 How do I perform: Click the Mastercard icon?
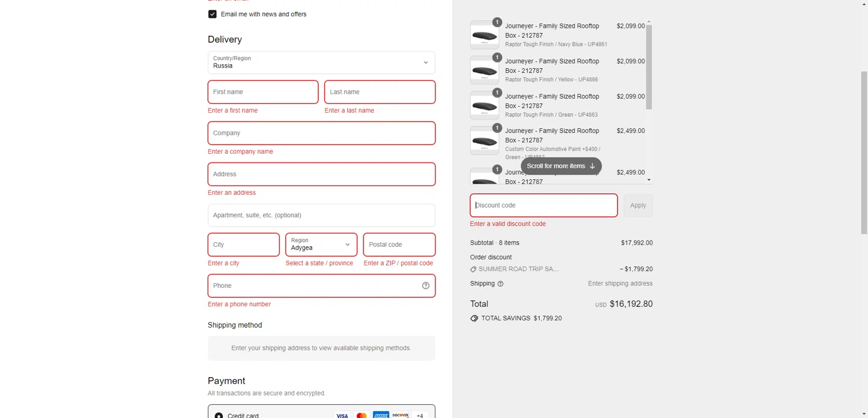[362, 415]
